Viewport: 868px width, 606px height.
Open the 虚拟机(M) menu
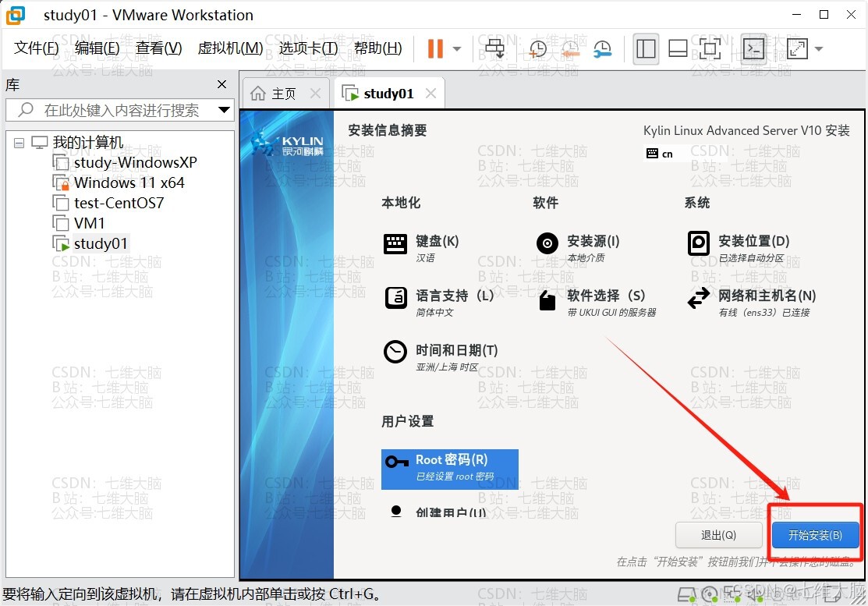230,48
